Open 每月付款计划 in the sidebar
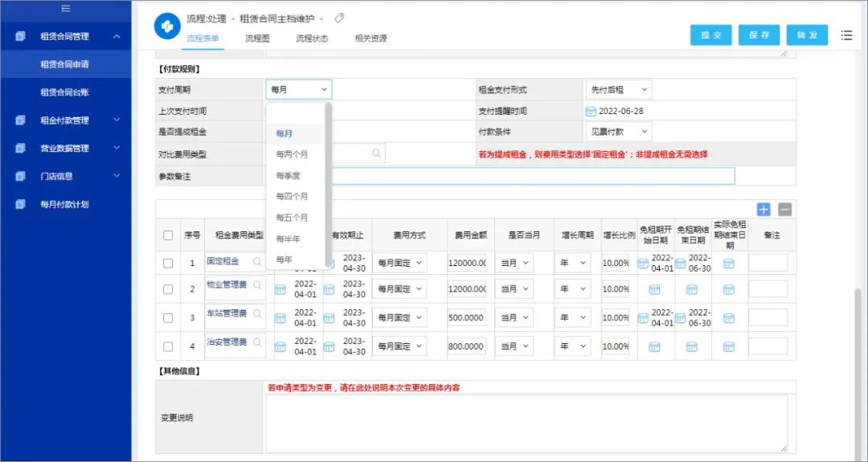The image size is (868, 462). click(65, 204)
